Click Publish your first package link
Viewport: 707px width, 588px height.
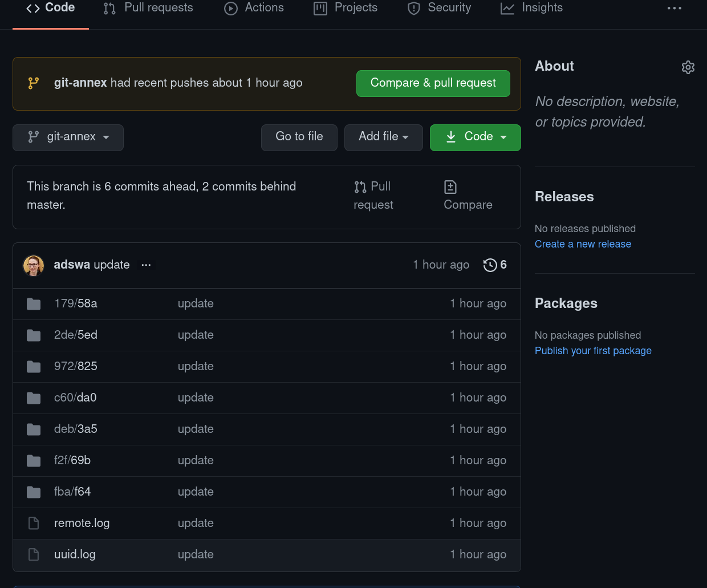point(593,351)
